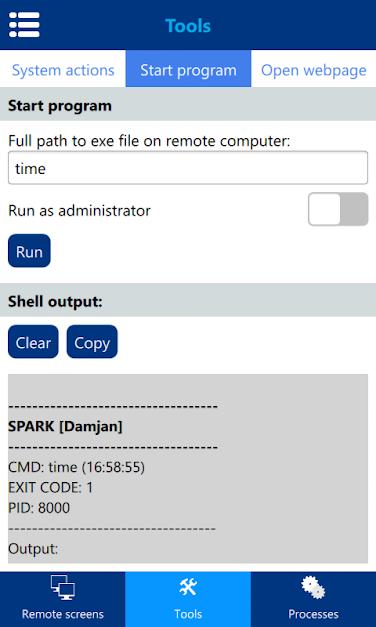Image resolution: width=376 pixels, height=627 pixels.
Task: Tap the Remote screens monitors icon
Action: tap(63, 588)
